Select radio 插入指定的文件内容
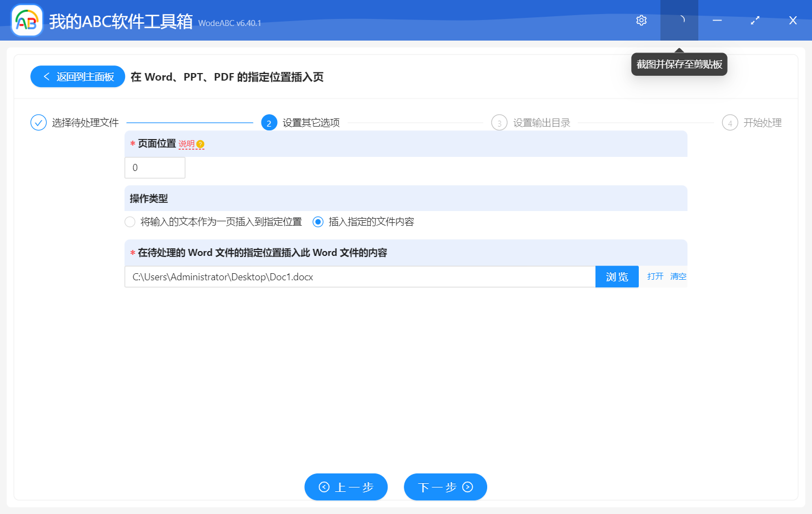Image resolution: width=812 pixels, height=514 pixels. 318,222
